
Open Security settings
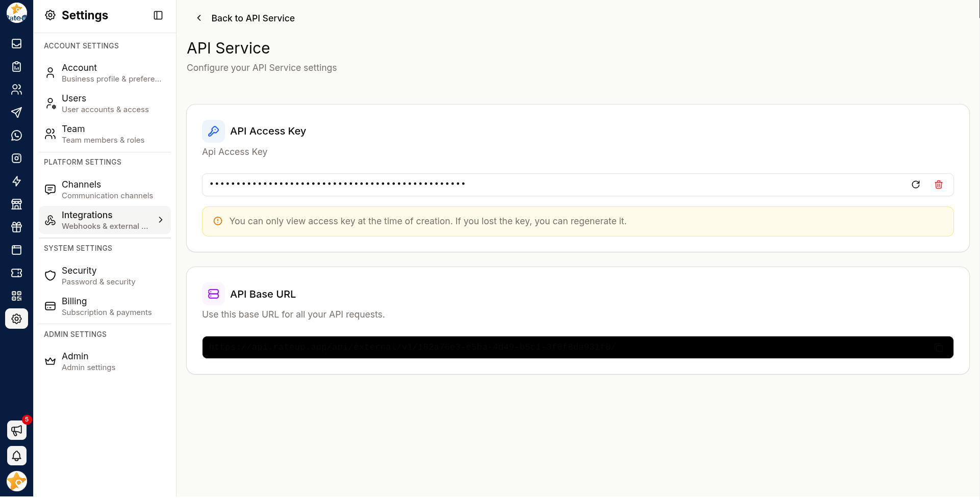105,276
